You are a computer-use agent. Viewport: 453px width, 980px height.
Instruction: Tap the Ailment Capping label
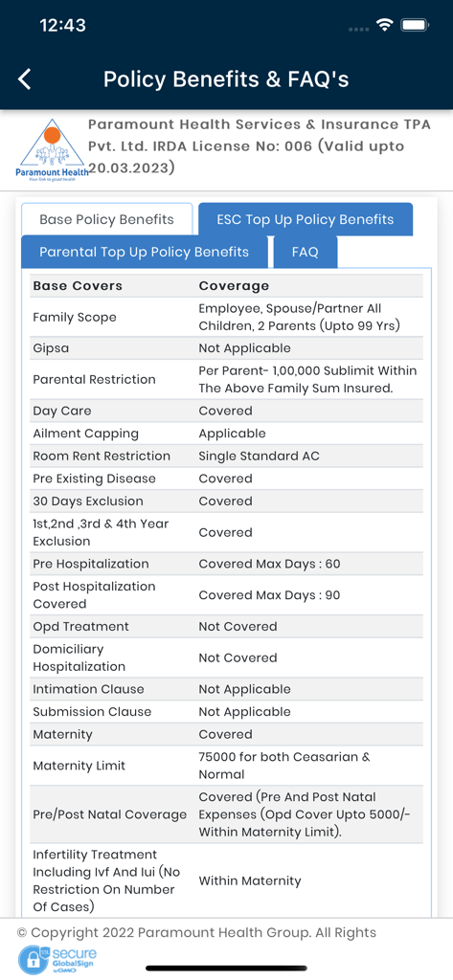click(86, 434)
